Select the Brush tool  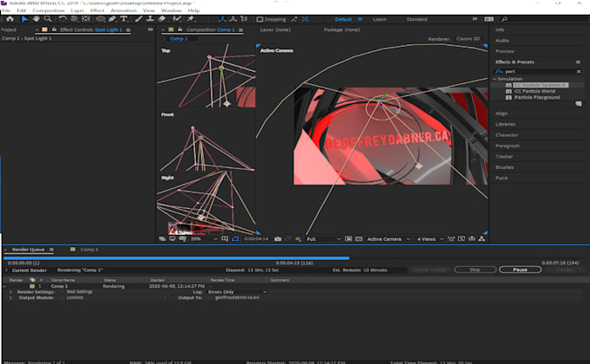coord(139,19)
